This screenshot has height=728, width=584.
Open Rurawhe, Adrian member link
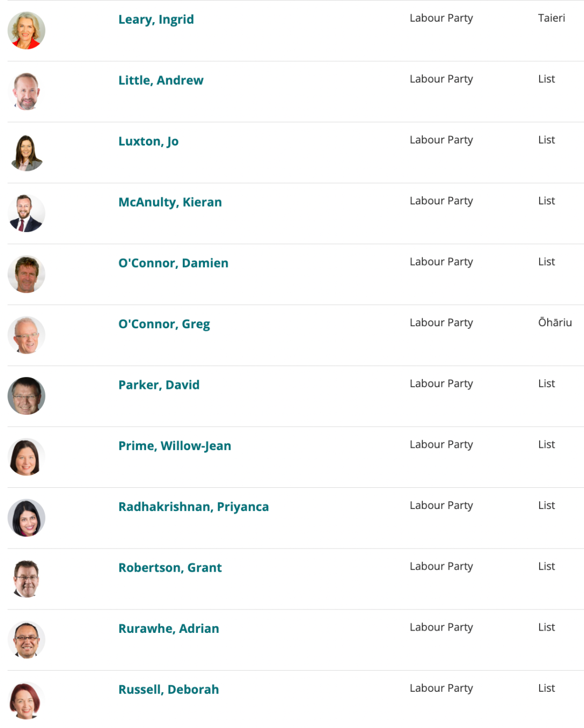click(169, 628)
